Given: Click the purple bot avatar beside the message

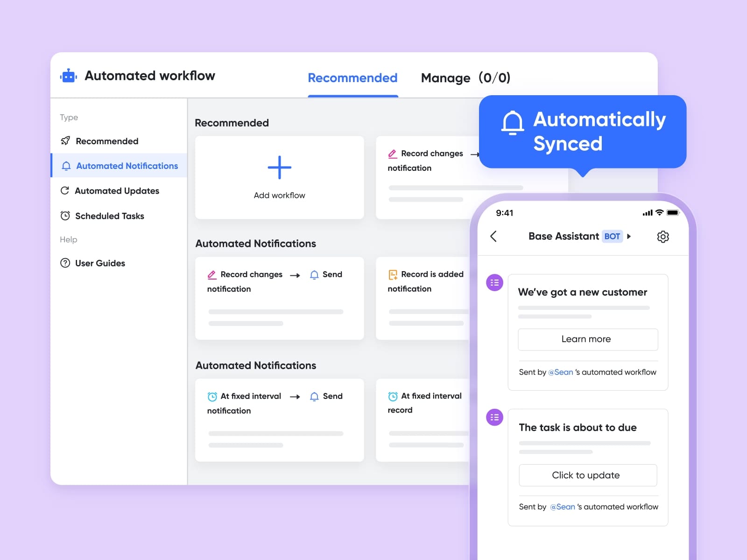Looking at the screenshot, I should pyautogui.click(x=494, y=282).
